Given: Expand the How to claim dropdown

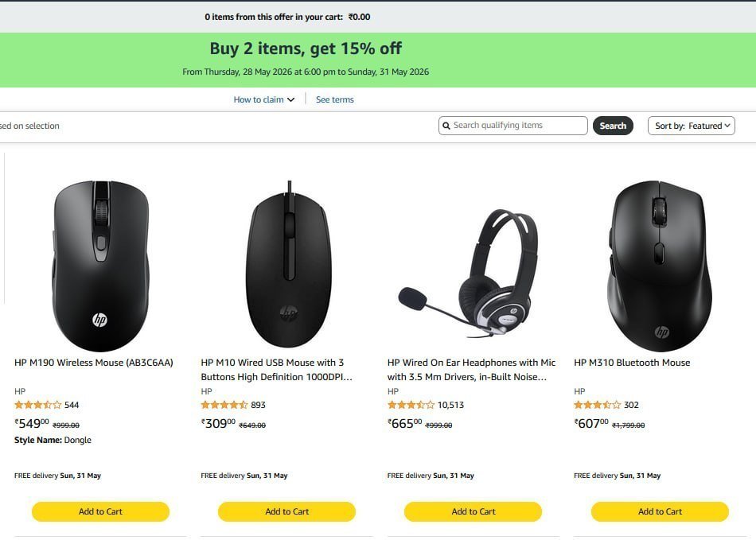Looking at the screenshot, I should 263,99.
